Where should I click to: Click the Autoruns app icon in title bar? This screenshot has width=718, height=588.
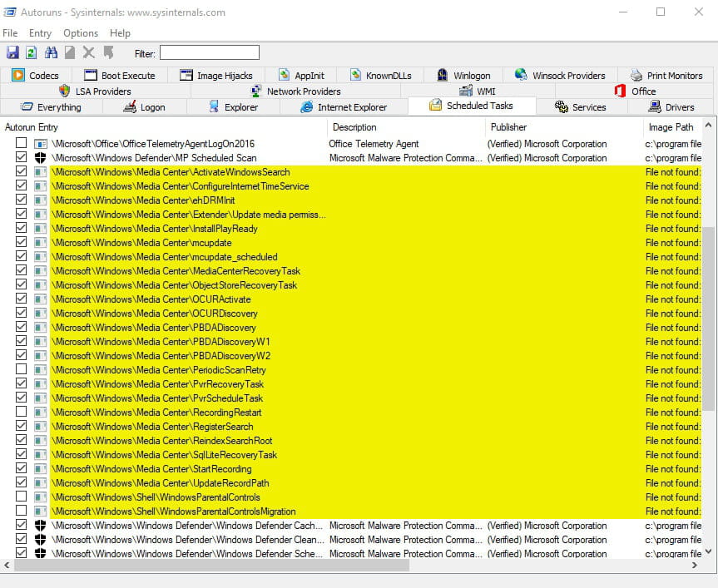click(x=10, y=12)
